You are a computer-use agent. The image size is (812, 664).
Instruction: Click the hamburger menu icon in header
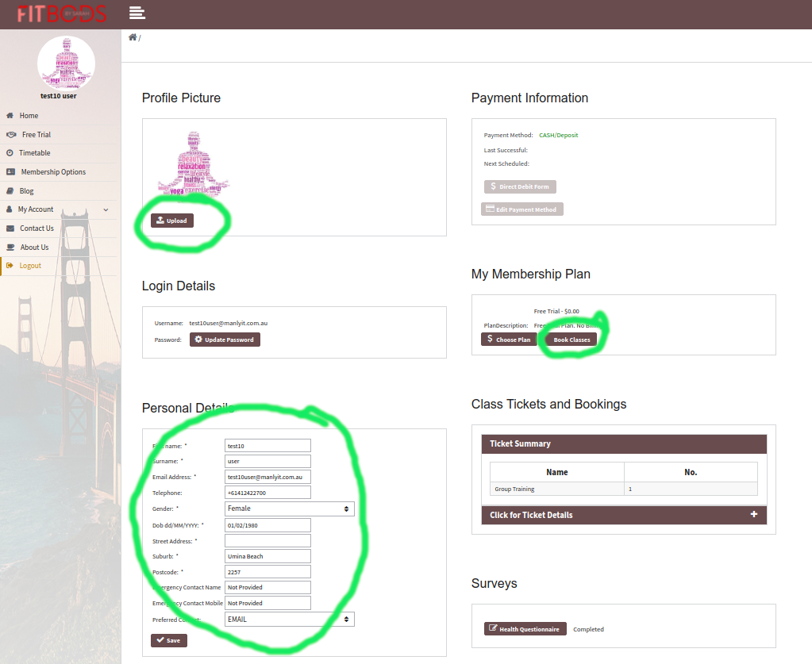(x=137, y=13)
